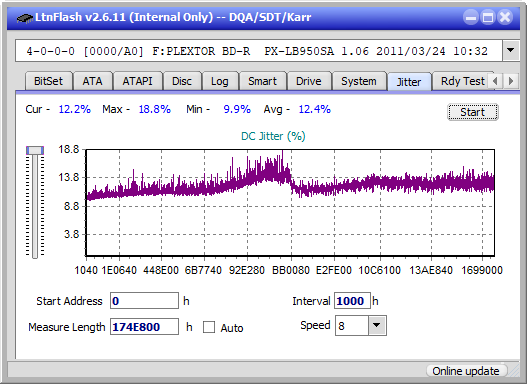Viewport: 527px width, 384px height.
Task: Switch to the BitSet tab
Action: point(48,81)
